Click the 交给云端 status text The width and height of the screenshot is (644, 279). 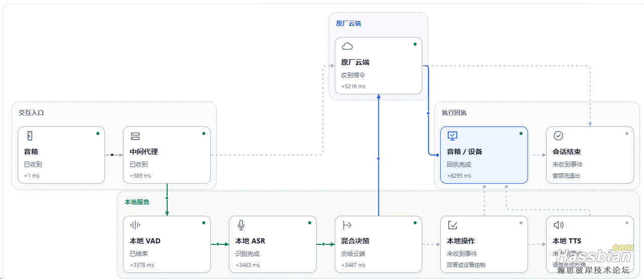point(353,253)
